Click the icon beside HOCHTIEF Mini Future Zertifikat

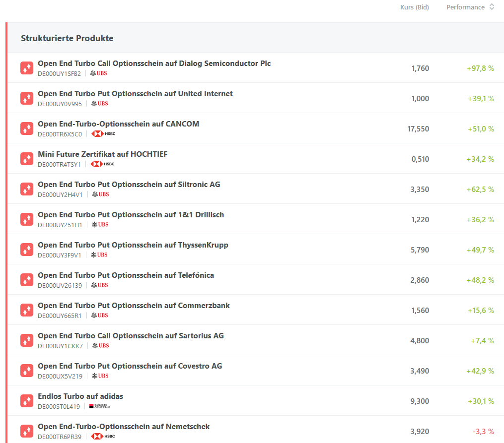pos(27,159)
